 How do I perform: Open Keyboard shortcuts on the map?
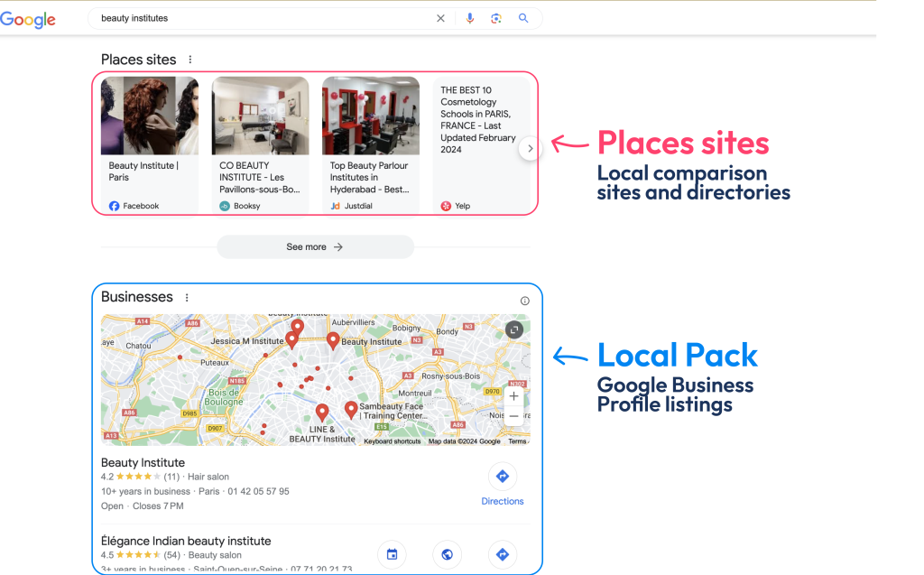point(393,441)
